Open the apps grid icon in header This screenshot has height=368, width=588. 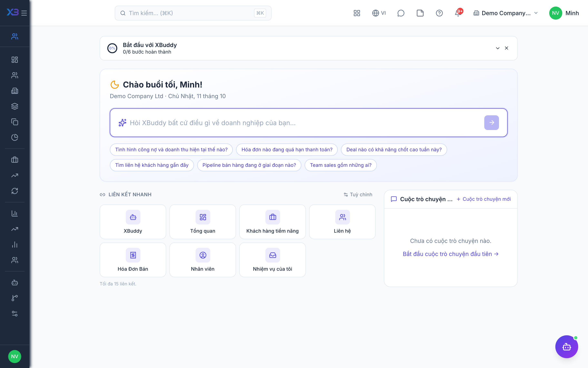[x=357, y=13]
